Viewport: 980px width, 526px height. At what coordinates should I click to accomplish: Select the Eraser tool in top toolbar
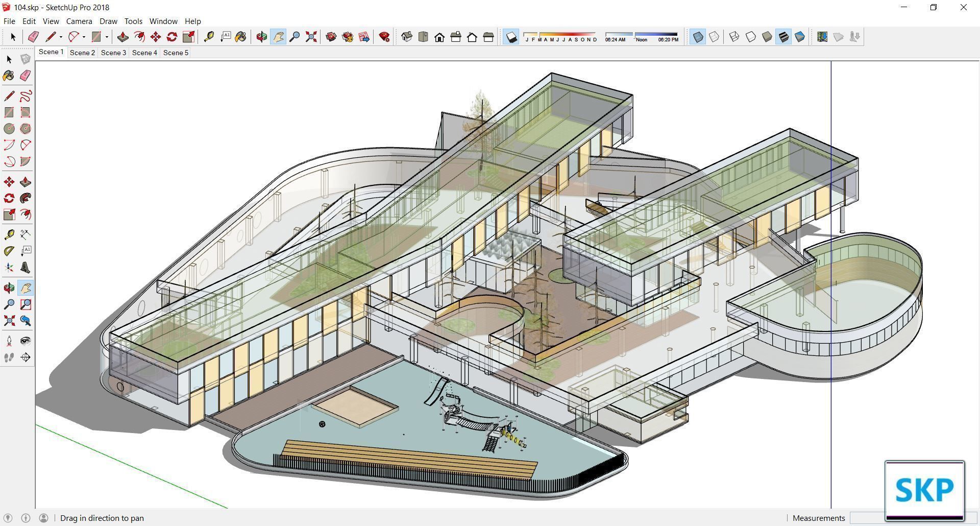coord(33,37)
